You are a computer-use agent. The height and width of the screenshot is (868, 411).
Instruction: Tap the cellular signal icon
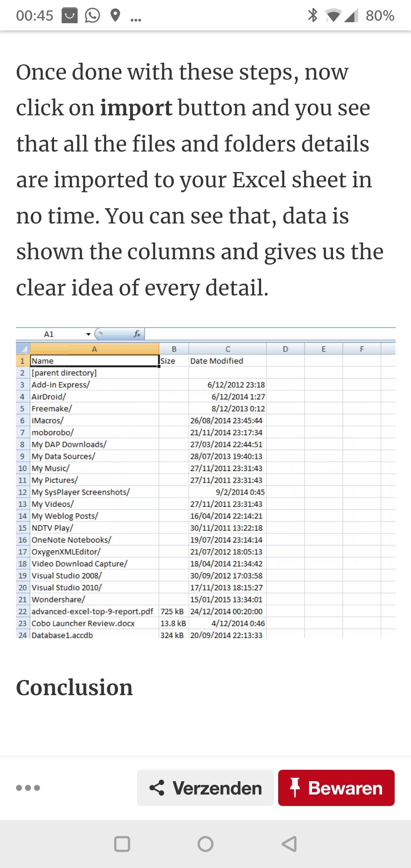click(351, 16)
